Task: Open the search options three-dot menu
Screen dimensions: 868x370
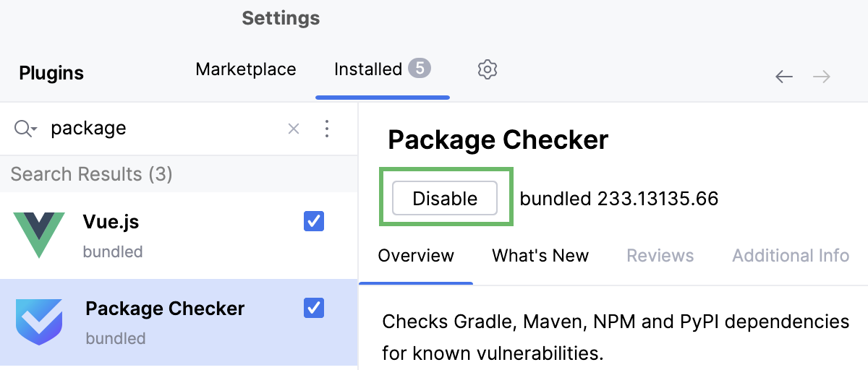Action: (327, 129)
